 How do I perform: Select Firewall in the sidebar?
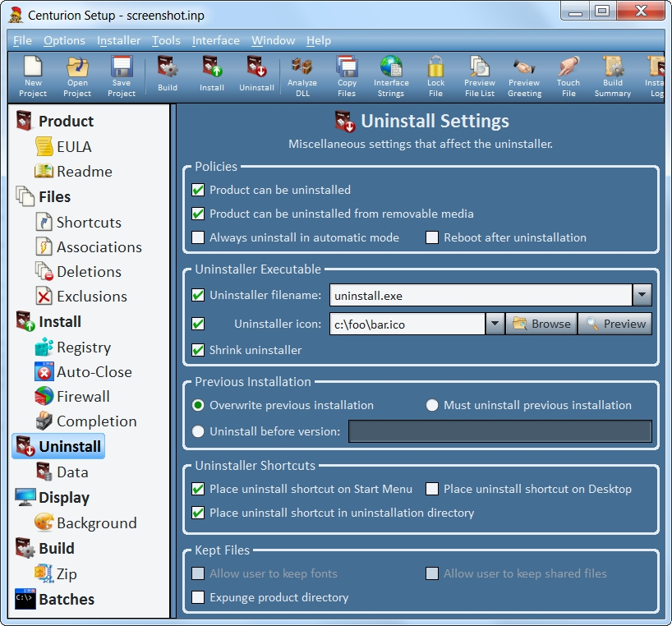[x=72, y=396]
